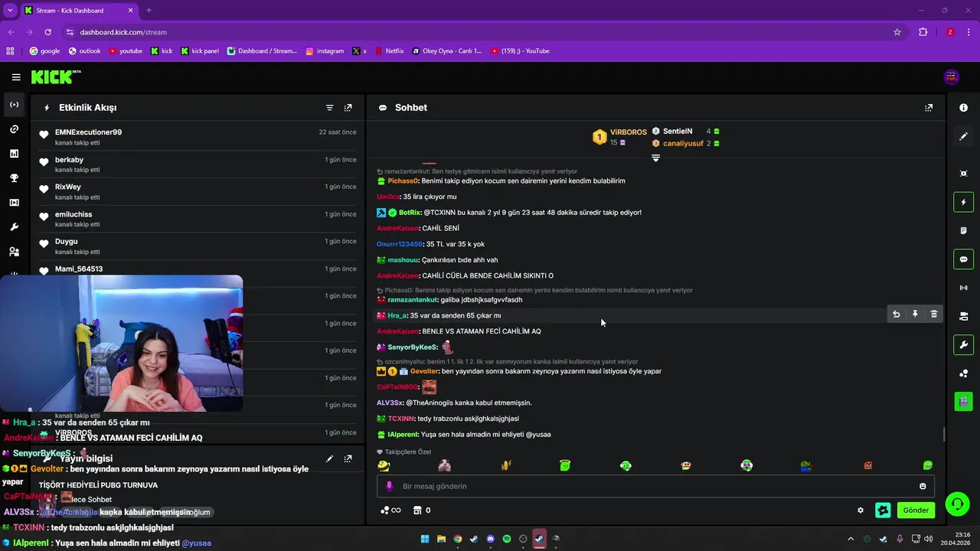Open the emoji picker in message box
This screenshot has width=980, height=551.
(x=923, y=486)
